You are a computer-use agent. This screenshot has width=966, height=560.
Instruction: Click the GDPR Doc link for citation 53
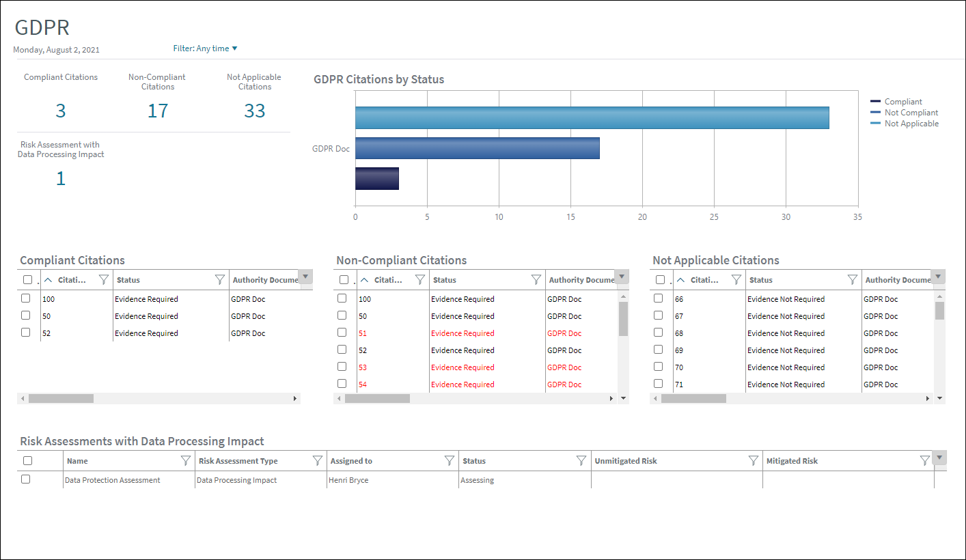pos(563,367)
